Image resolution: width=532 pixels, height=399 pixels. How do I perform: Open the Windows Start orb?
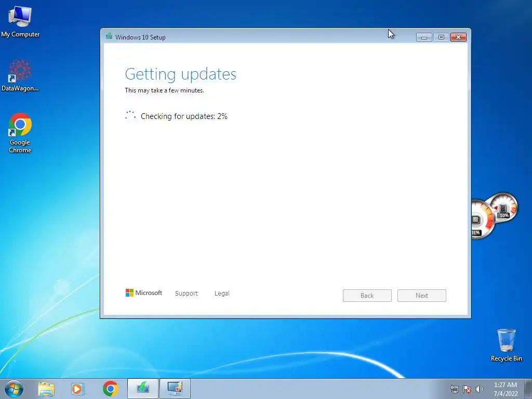pos(14,389)
